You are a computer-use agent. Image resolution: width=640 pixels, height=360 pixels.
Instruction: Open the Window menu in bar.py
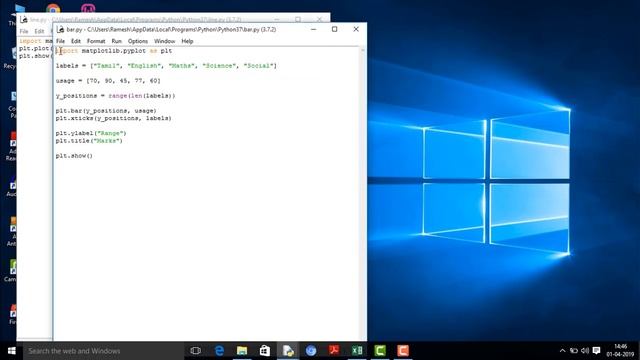(164, 41)
